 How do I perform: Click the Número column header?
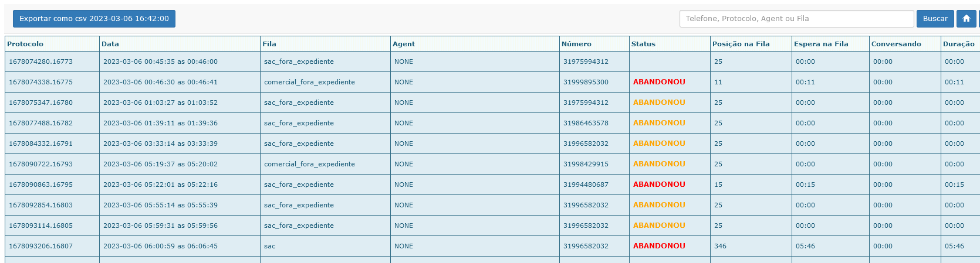(576, 44)
